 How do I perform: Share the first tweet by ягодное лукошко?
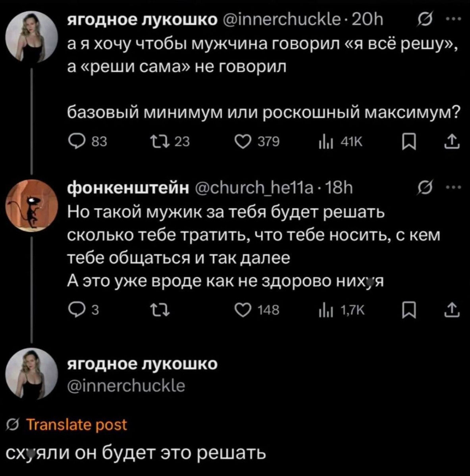click(x=453, y=142)
